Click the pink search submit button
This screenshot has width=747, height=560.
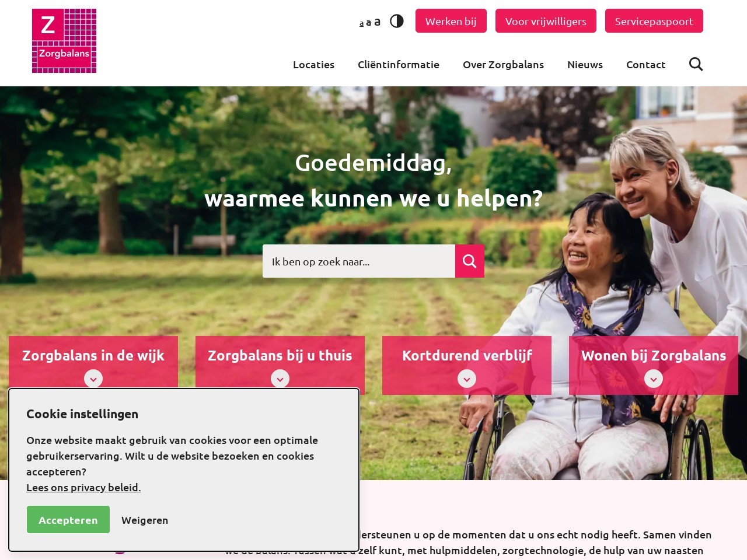[470, 261]
